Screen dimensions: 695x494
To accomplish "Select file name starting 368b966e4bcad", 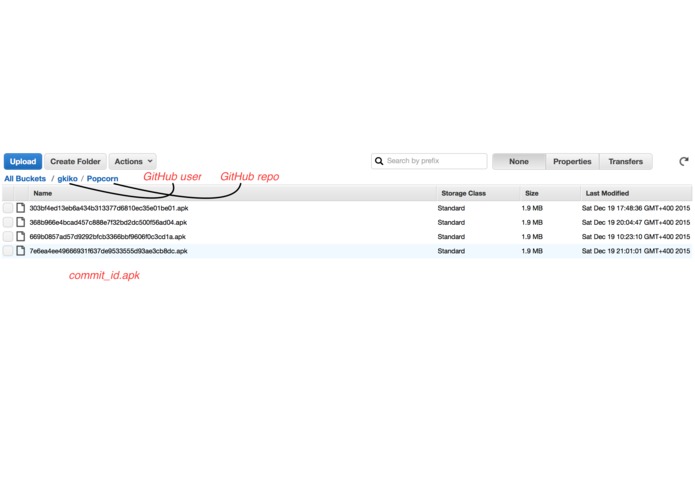I will 108,222.
